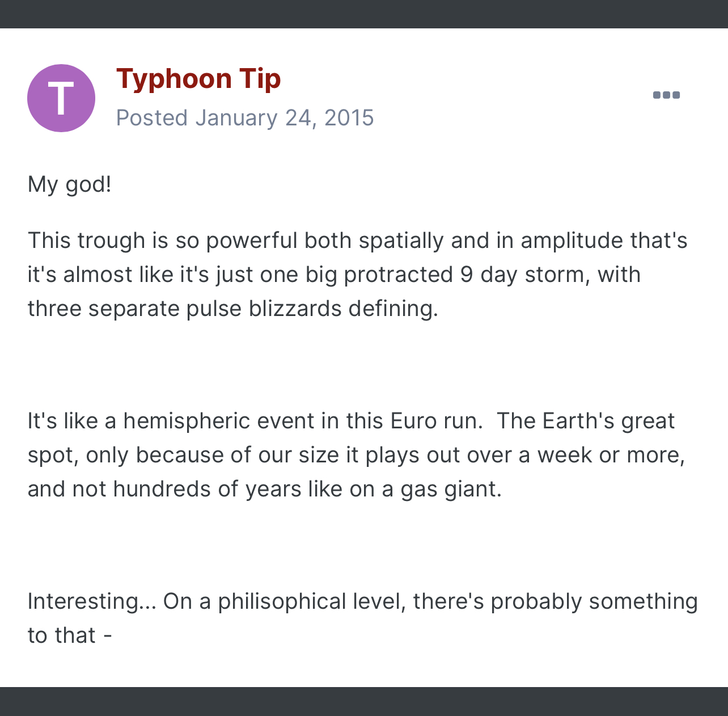Click the dark header bar above post
The image size is (728, 716).
[x=364, y=14]
